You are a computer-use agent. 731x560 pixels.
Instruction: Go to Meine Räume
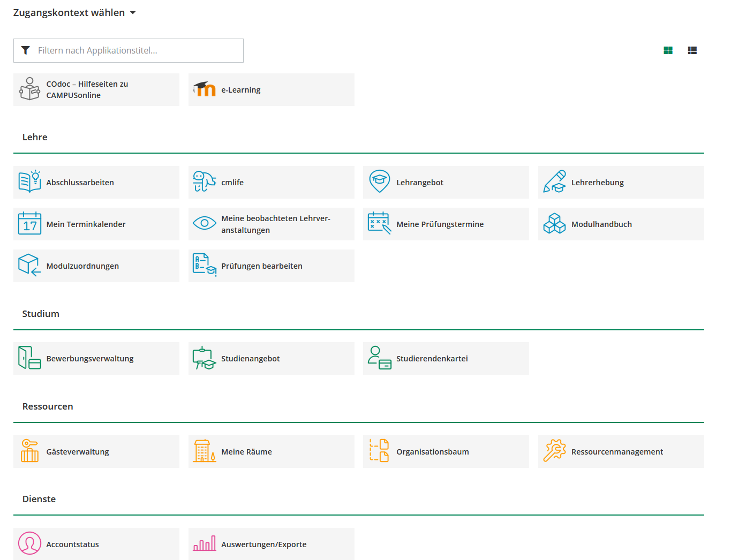[271, 451]
